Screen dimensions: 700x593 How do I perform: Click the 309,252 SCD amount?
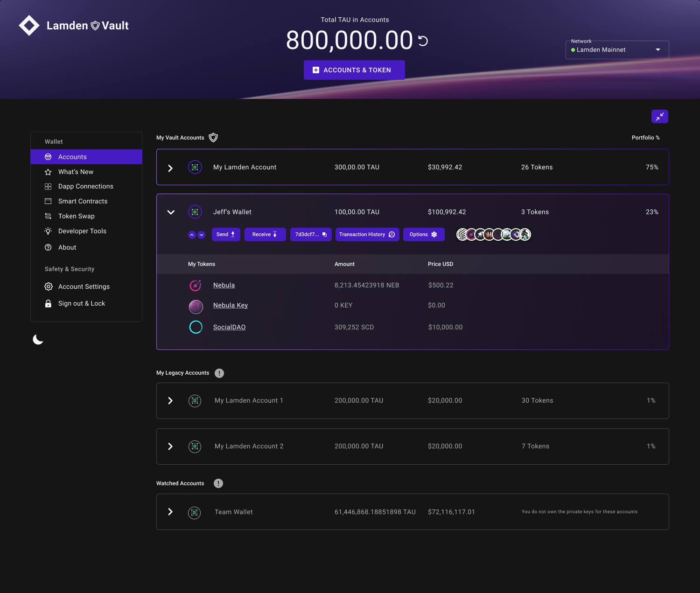(x=354, y=327)
